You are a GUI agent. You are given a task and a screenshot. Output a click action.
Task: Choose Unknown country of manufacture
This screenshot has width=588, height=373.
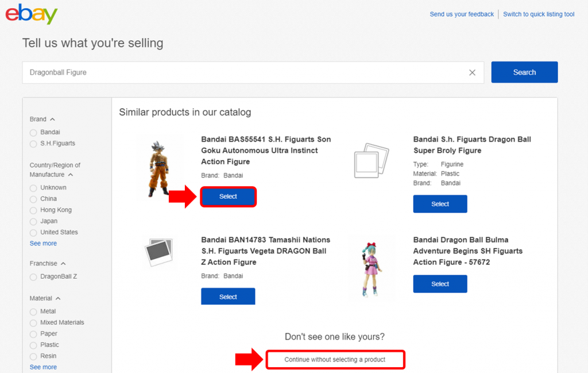coord(33,188)
